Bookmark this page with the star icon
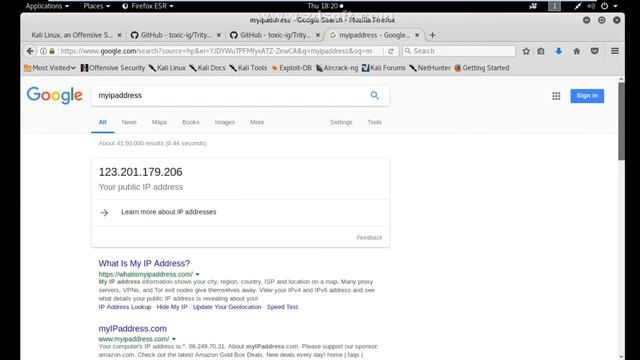Viewport: 640px width, 360px height. pos(526,51)
